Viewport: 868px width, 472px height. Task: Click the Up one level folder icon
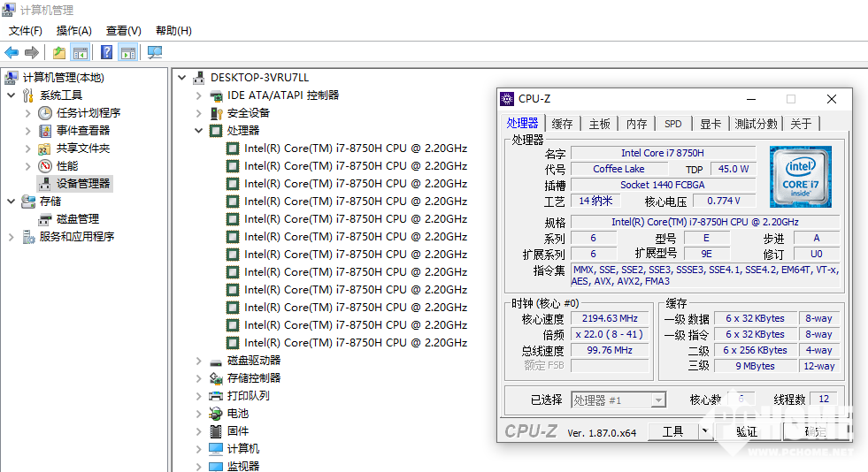point(59,52)
